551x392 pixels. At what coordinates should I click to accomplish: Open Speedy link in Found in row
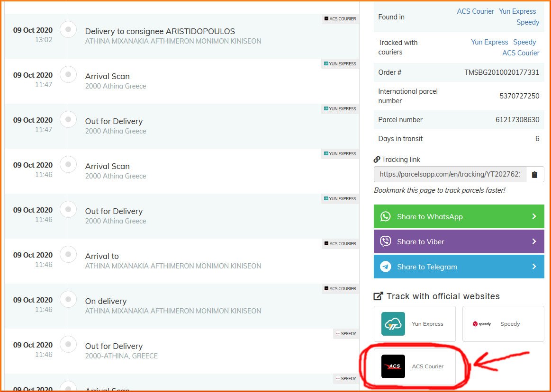click(x=528, y=22)
